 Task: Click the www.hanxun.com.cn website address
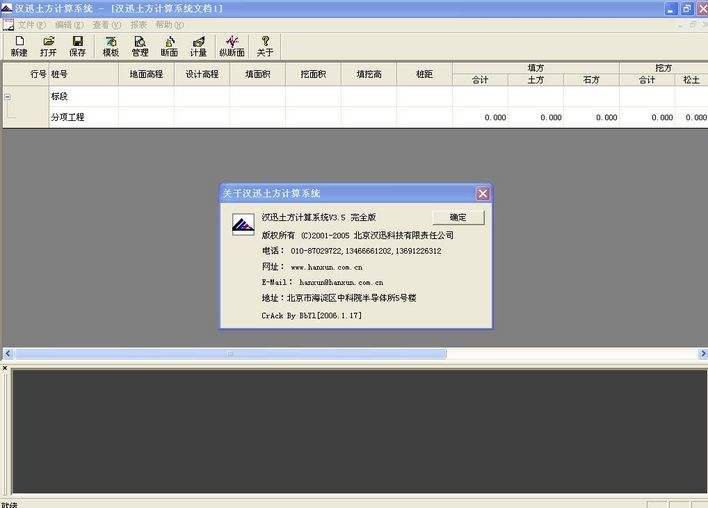[x=326, y=267]
